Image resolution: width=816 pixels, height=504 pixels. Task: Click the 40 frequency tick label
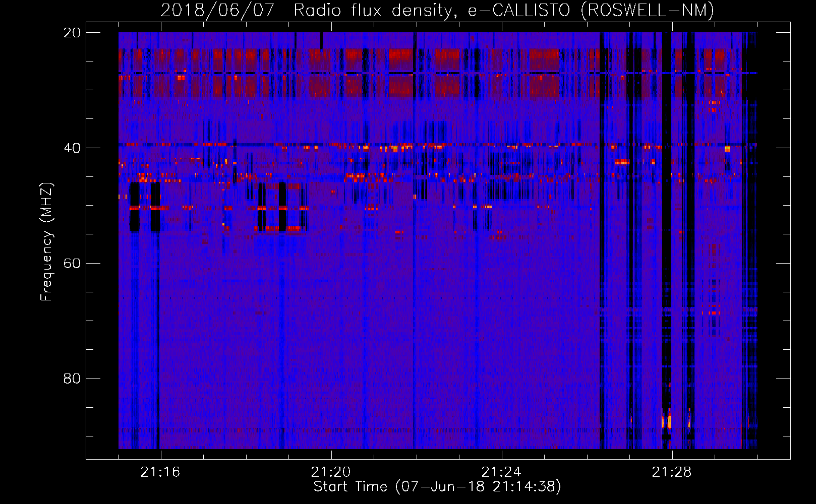pos(72,148)
